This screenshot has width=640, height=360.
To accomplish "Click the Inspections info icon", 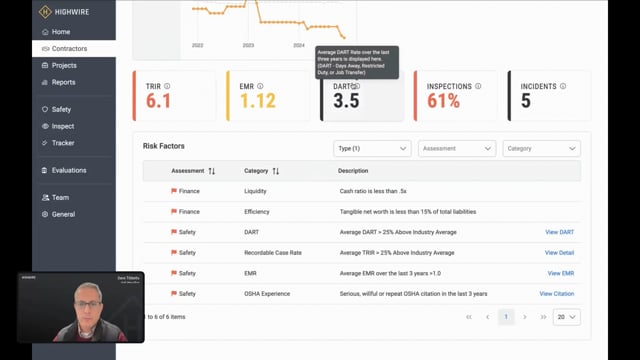I will (x=478, y=86).
